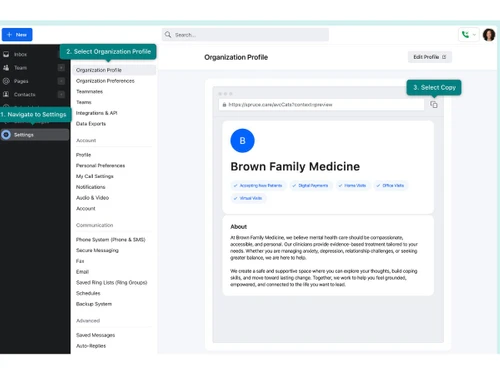Open Phone System (Phone & SMS)
This screenshot has height=375, width=500.
coord(111,239)
